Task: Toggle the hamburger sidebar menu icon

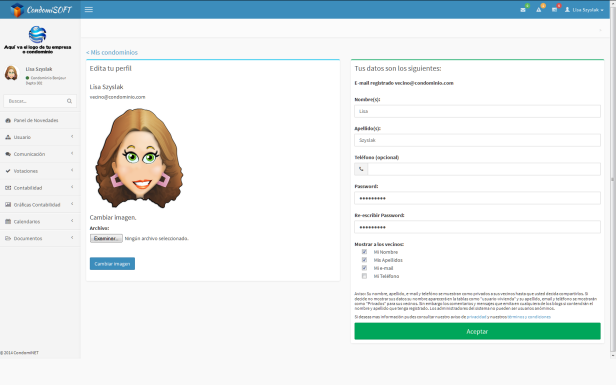Action: 89,9
